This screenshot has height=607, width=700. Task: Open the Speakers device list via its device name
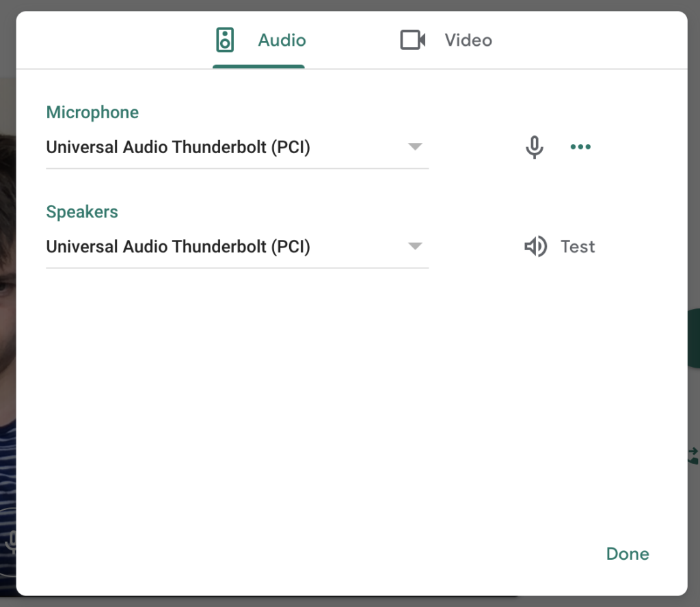178,247
